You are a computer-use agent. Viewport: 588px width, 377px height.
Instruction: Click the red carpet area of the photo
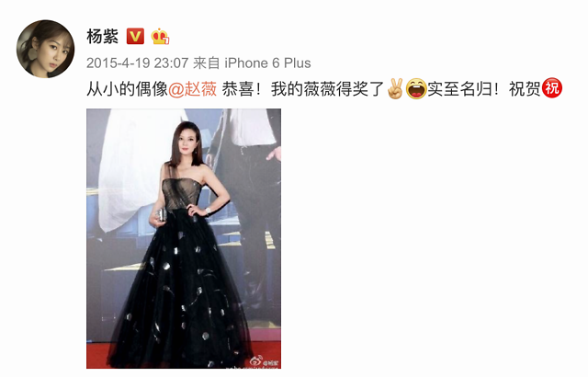coord(98,355)
